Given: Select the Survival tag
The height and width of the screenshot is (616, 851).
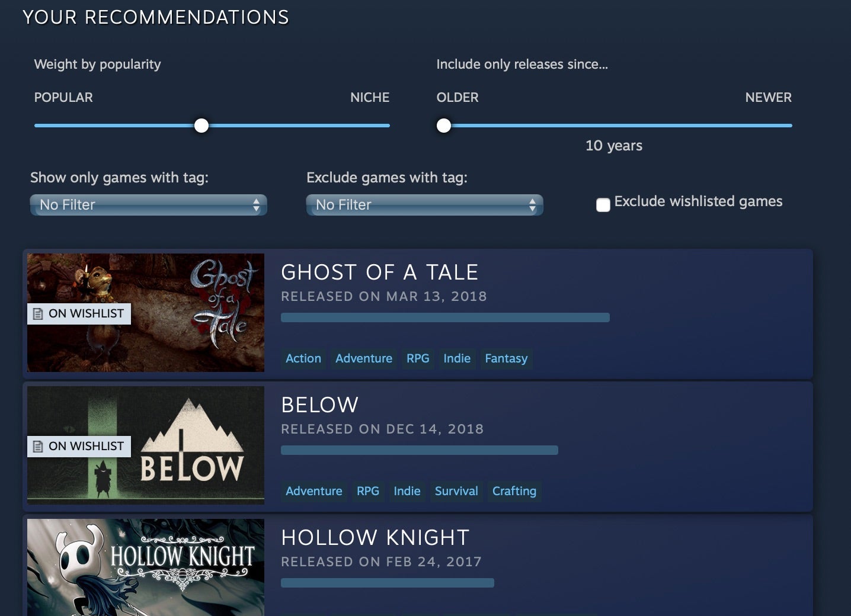Looking at the screenshot, I should [456, 491].
